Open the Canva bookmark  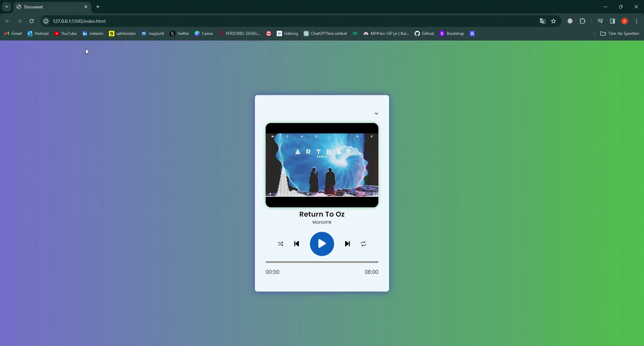click(x=204, y=34)
